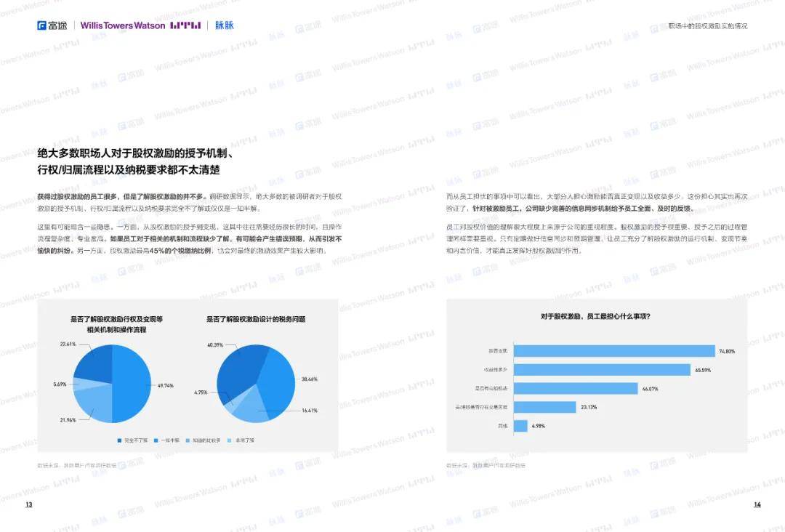Click the 40.39% label on right pie
785x532 pixels.
(214, 345)
